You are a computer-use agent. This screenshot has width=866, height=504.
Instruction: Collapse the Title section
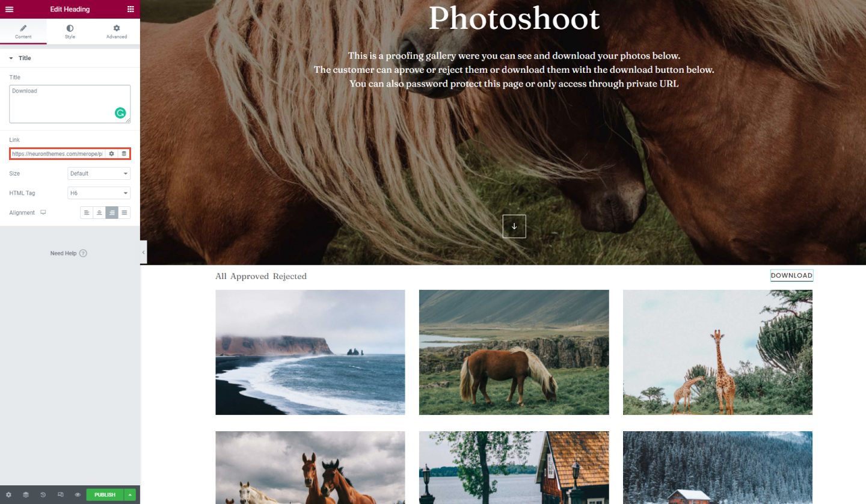70,58
